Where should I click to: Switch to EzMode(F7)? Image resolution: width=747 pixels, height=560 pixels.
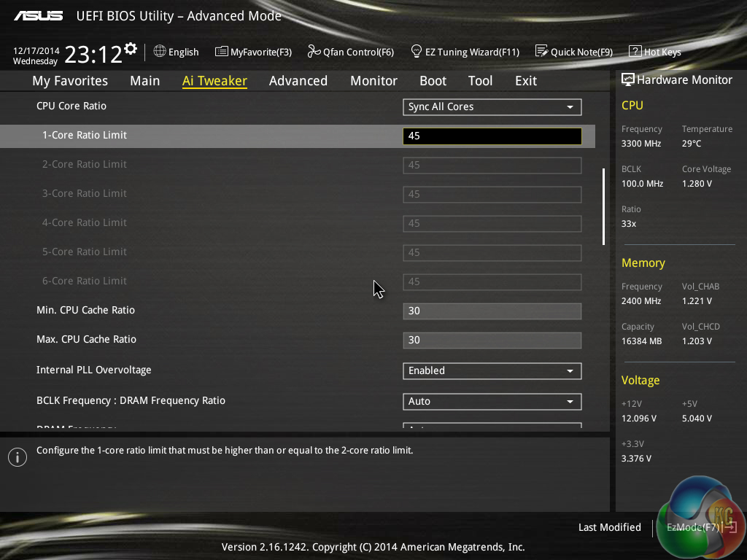pyautogui.click(x=702, y=527)
